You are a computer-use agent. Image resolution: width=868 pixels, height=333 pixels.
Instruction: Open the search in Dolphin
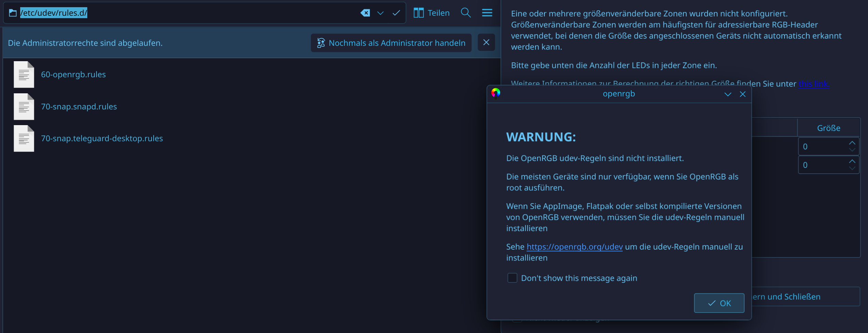[x=466, y=13]
